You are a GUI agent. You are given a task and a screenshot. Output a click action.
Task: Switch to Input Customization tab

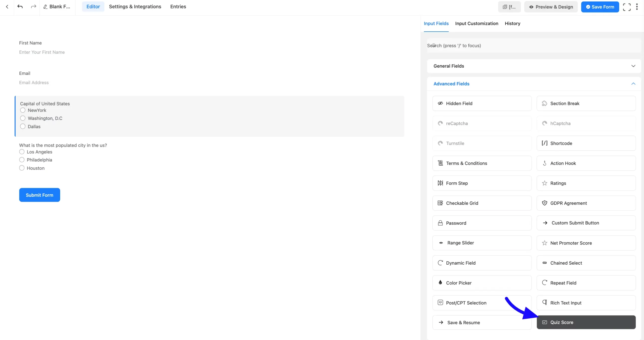476,23
